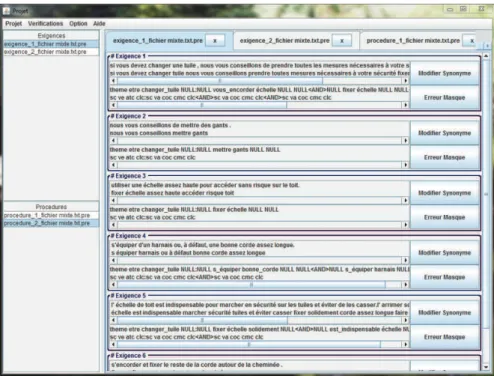The width and height of the screenshot is (494, 376).
Task: Close the exigence_2_fichier mixte.txt.pre tab
Action: click(x=342, y=41)
